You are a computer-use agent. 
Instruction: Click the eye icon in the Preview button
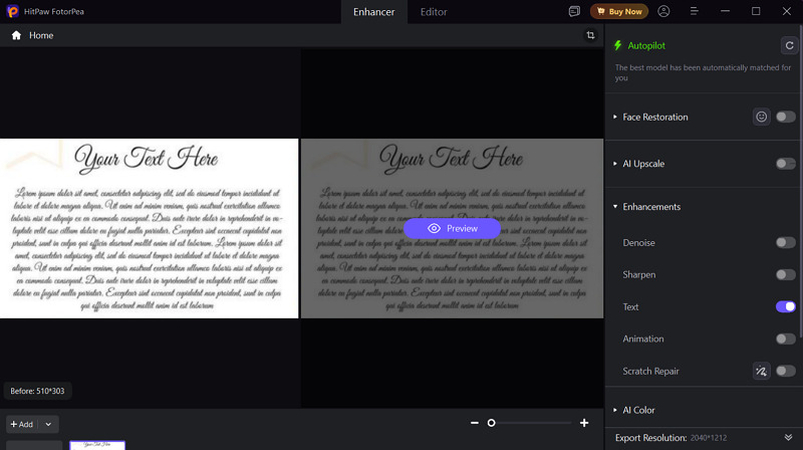point(434,228)
